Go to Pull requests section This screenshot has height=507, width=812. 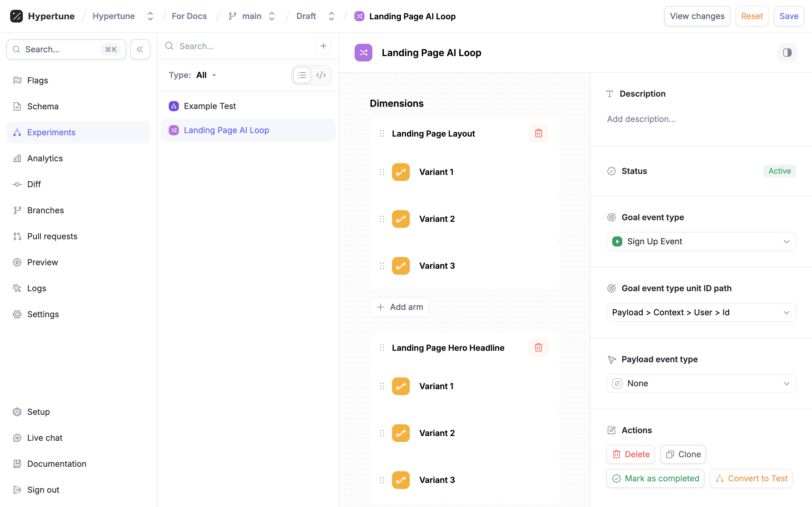52,236
